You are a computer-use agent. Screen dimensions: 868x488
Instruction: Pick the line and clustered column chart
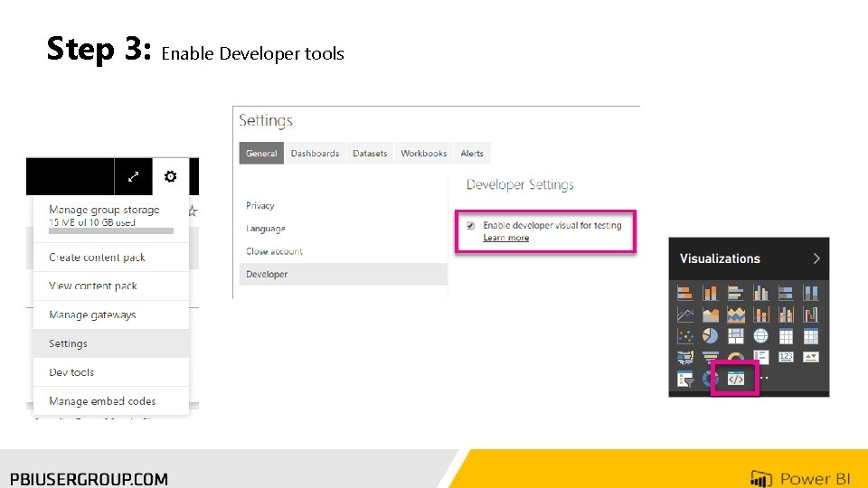tap(786, 314)
